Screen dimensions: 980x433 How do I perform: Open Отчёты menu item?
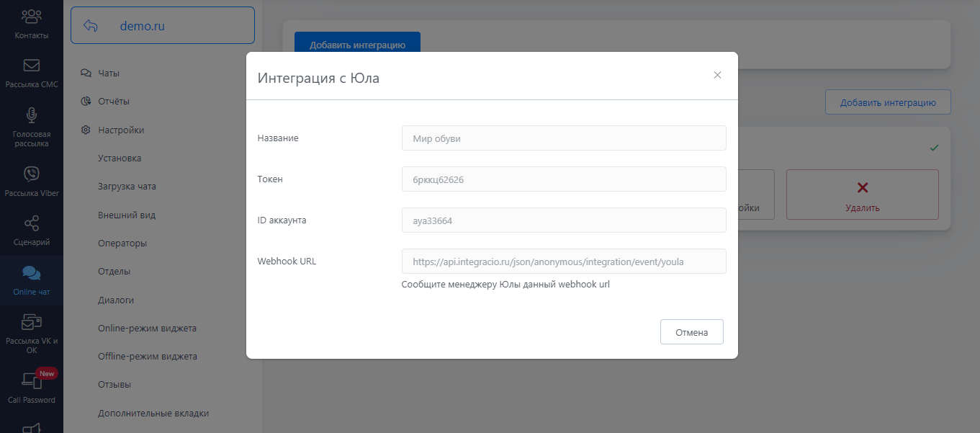coord(114,102)
